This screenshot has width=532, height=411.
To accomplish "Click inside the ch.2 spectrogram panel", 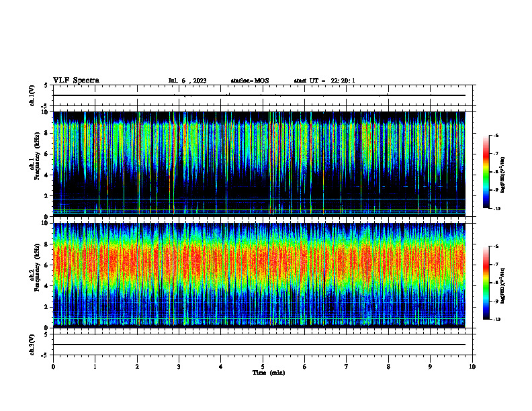I will pyautogui.click(x=259, y=275).
